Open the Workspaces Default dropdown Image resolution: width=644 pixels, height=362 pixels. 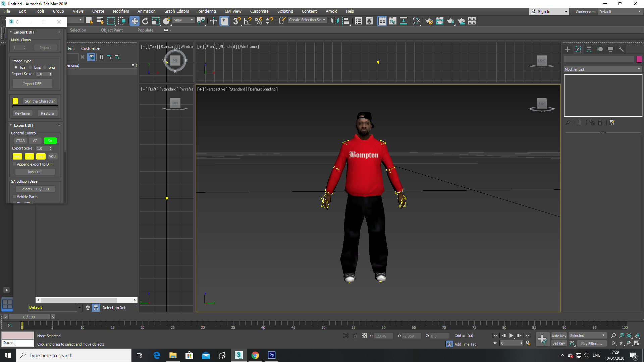tap(620, 12)
